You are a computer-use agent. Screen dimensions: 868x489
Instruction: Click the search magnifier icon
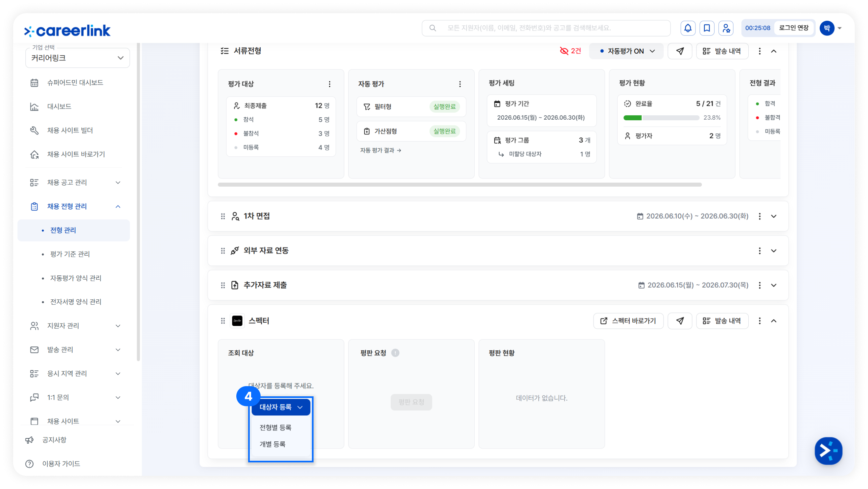433,28
